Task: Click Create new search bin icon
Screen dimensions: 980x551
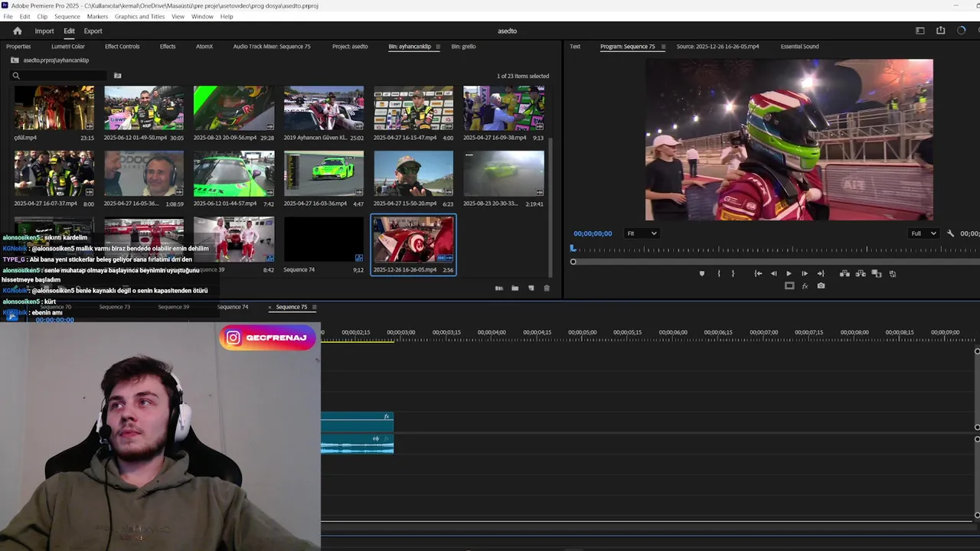Action: coord(117,76)
